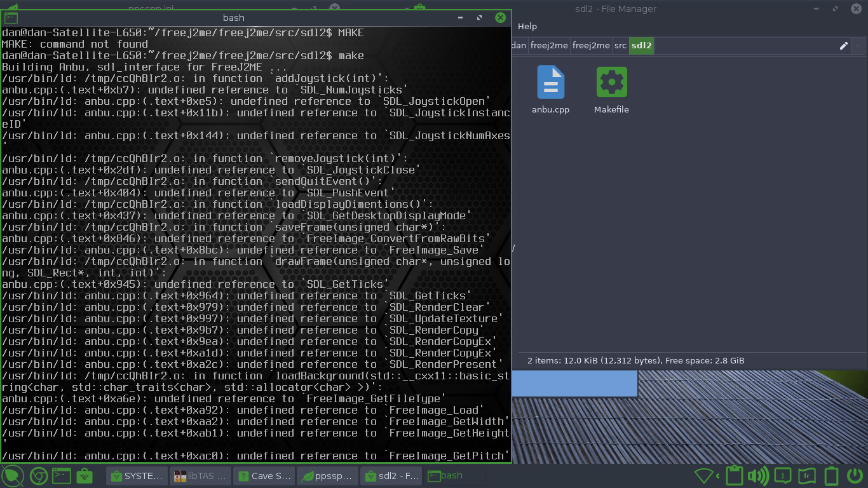Click the terminal window menu icon in bash titlebar
This screenshot has width=868, height=488.
pos(11,18)
